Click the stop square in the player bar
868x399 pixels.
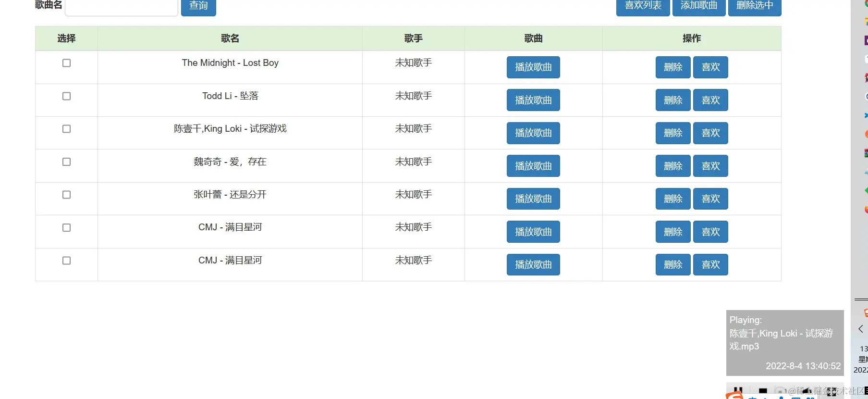(x=763, y=391)
